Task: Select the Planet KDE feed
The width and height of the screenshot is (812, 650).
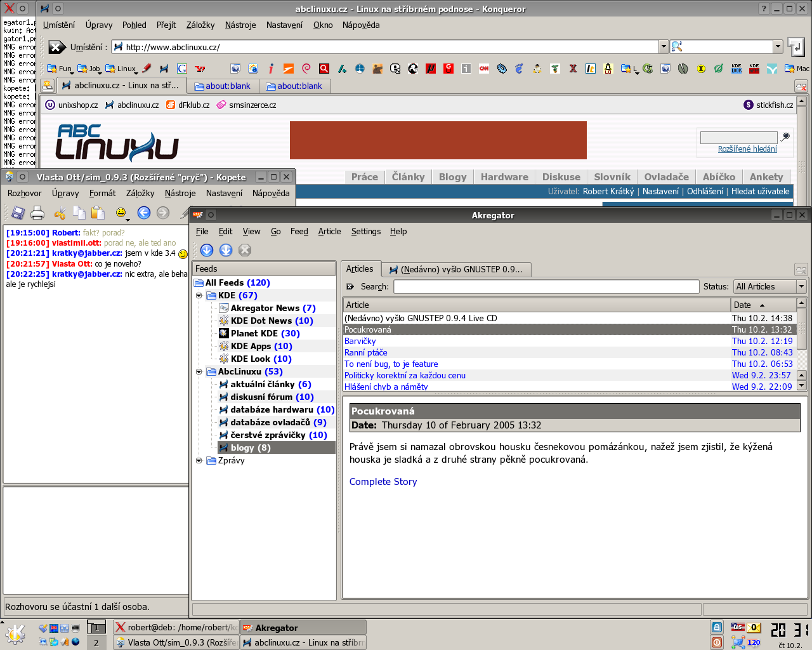Action: point(259,334)
